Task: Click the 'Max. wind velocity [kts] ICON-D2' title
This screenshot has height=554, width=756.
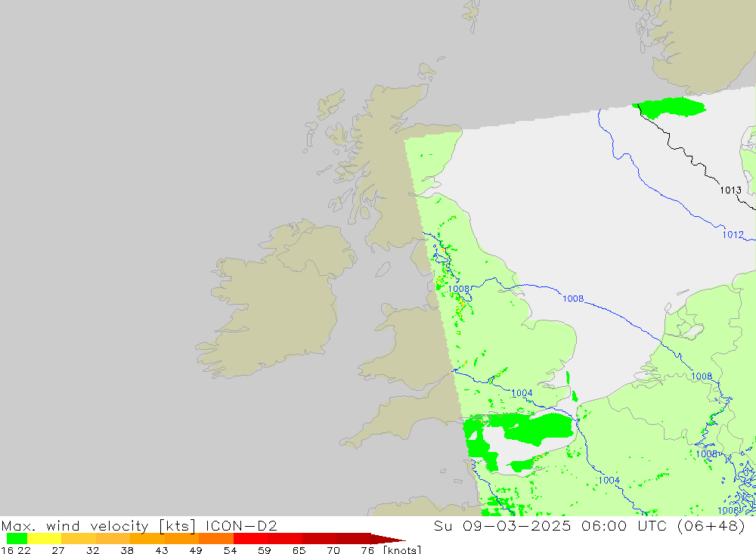Action: (x=139, y=525)
